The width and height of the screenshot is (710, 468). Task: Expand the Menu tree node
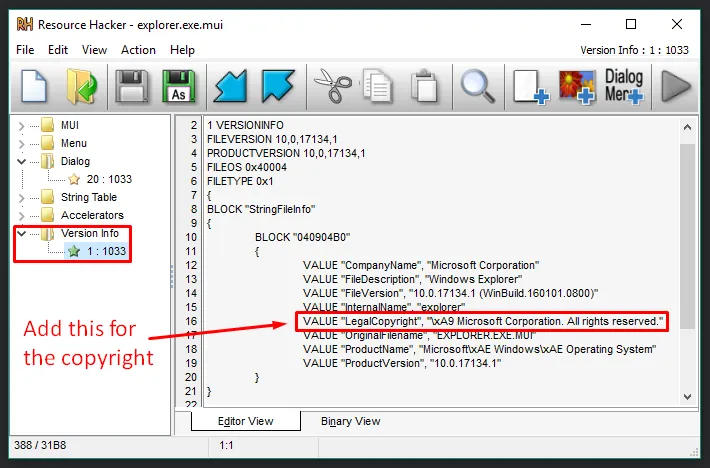point(21,143)
